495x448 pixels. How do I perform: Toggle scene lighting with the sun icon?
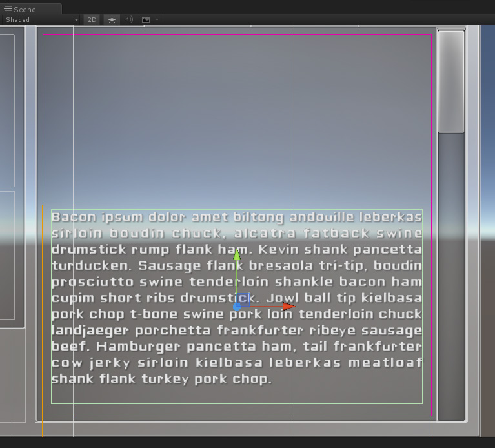click(112, 19)
